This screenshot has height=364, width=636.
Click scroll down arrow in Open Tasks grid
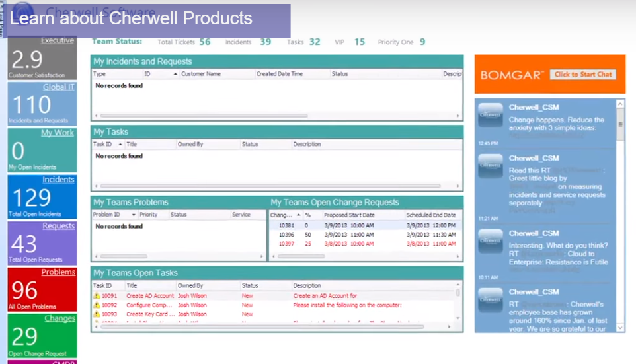[x=458, y=318]
